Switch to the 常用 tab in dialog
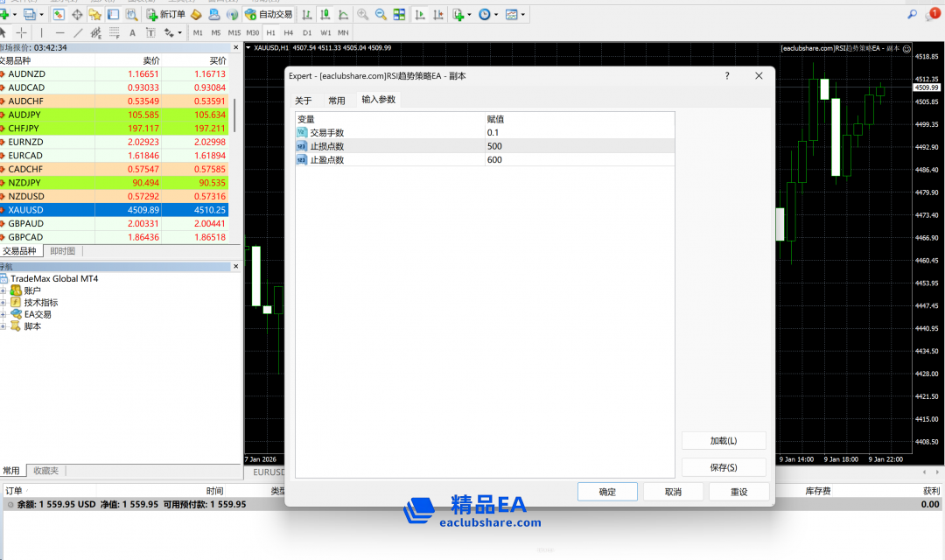This screenshot has height=560, width=945. click(337, 101)
